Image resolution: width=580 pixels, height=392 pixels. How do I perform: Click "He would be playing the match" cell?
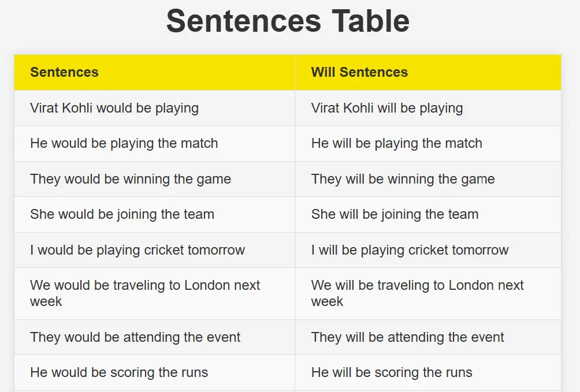pos(124,143)
